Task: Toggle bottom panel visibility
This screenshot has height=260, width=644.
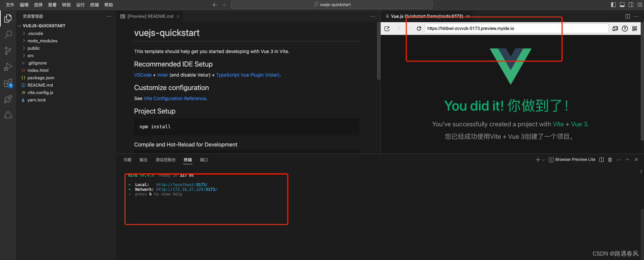Action: click(x=622, y=5)
